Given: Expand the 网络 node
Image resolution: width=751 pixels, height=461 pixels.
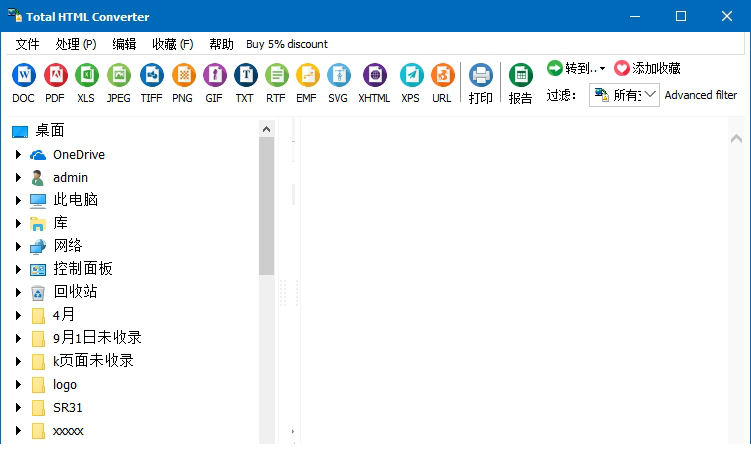Looking at the screenshot, I should point(18,246).
